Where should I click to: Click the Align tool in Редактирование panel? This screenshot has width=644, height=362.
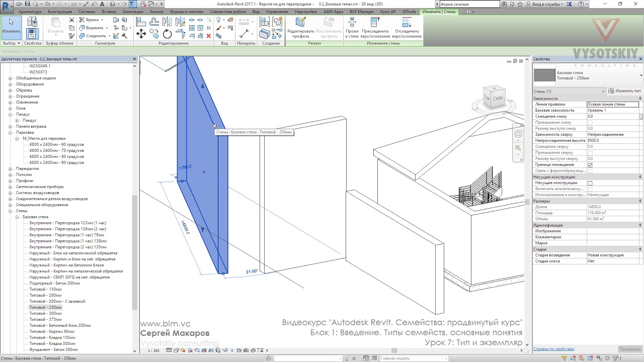pyautogui.click(x=141, y=22)
